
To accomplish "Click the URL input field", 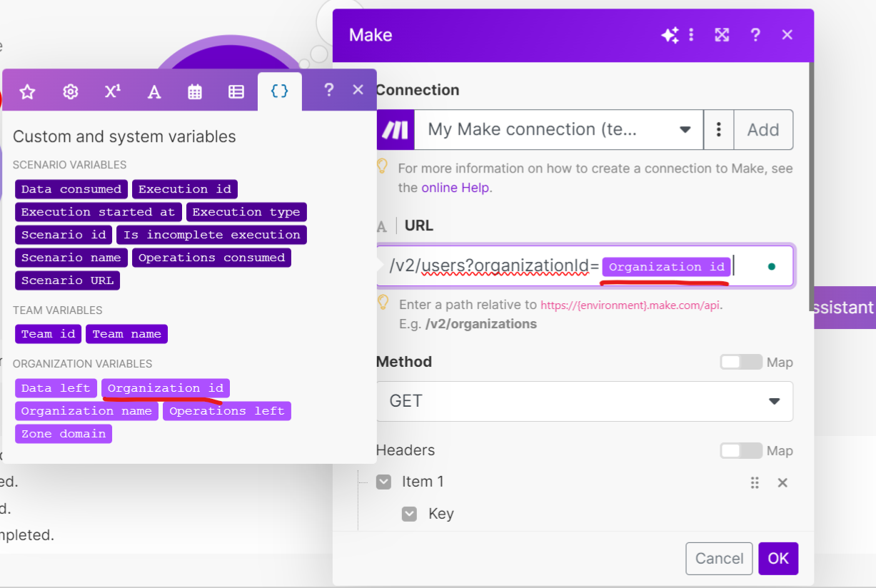I will point(585,266).
